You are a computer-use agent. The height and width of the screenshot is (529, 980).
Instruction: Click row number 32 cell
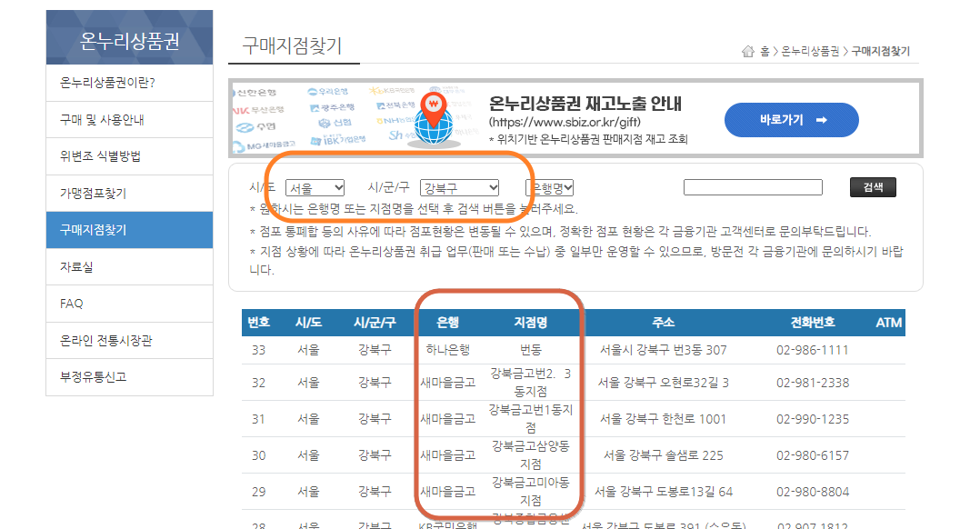pyautogui.click(x=259, y=383)
